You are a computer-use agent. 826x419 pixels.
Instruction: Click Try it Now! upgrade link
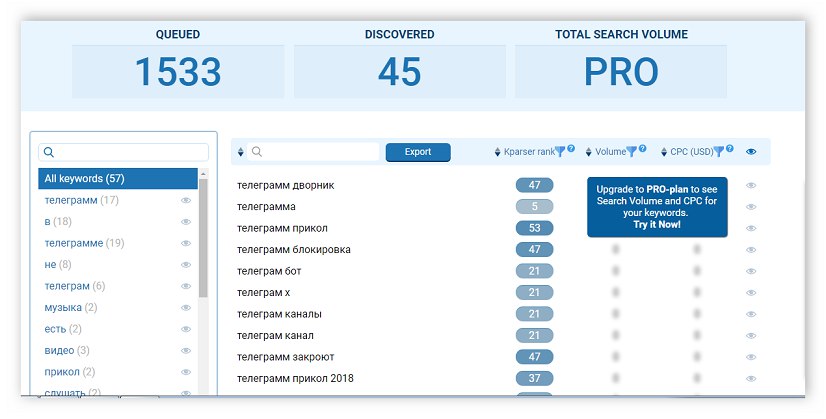tap(657, 225)
